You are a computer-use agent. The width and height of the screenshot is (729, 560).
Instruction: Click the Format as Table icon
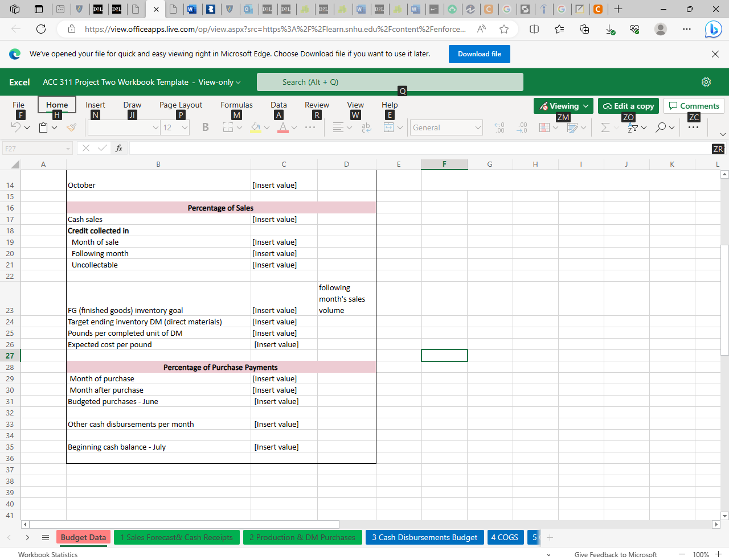[x=572, y=127]
